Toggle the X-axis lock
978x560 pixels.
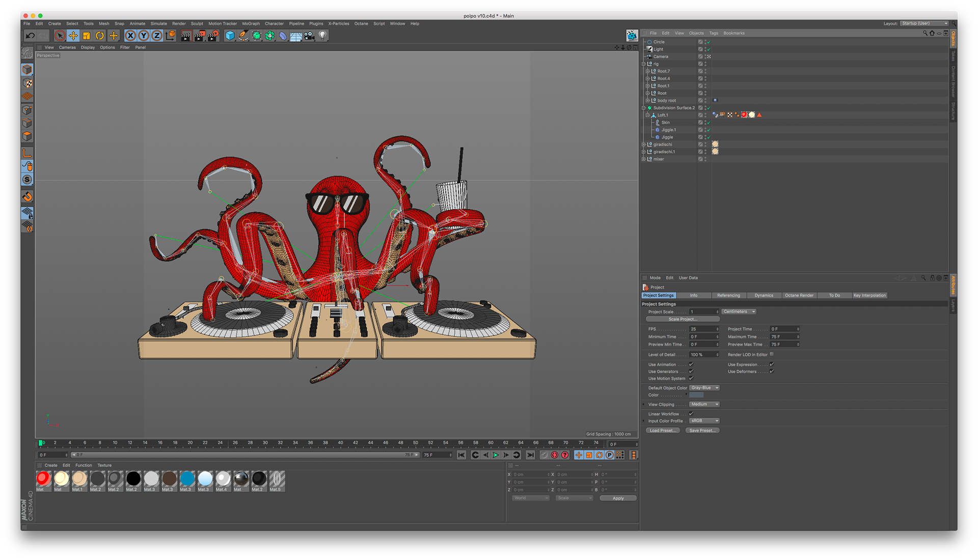[x=130, y=36]
